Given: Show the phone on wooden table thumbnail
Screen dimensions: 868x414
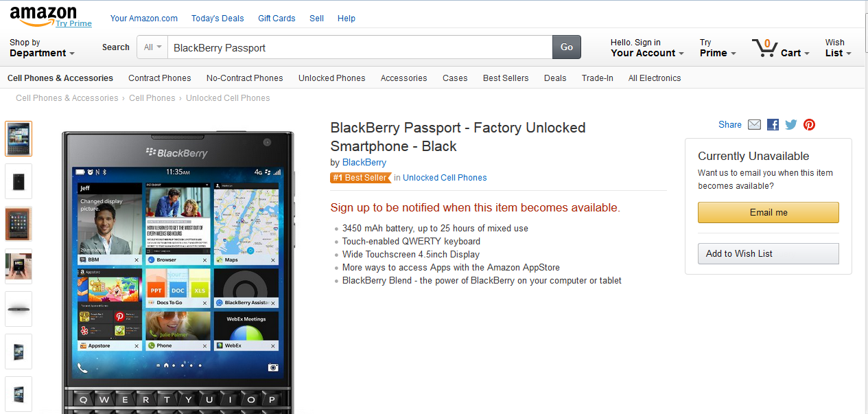Looking at the screenshot, I should click(x=19, y=224).
